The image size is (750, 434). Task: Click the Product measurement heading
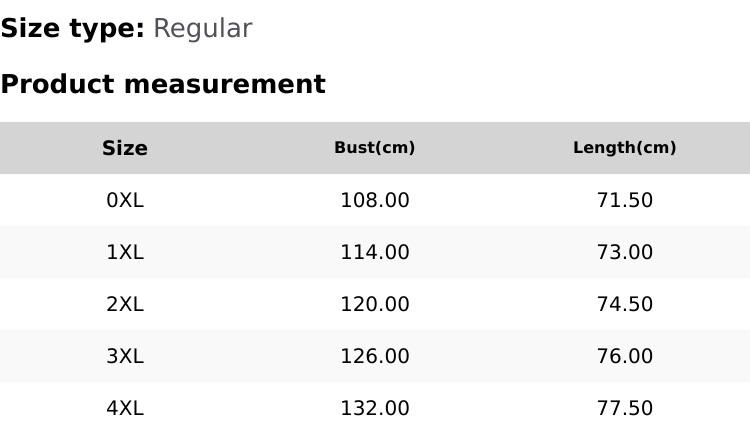click(x=163, y=84)
